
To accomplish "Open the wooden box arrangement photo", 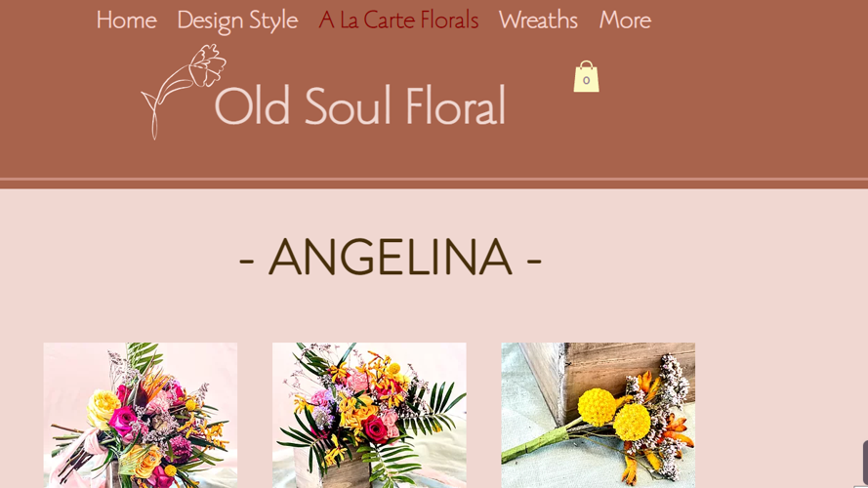I will (369, 415).
